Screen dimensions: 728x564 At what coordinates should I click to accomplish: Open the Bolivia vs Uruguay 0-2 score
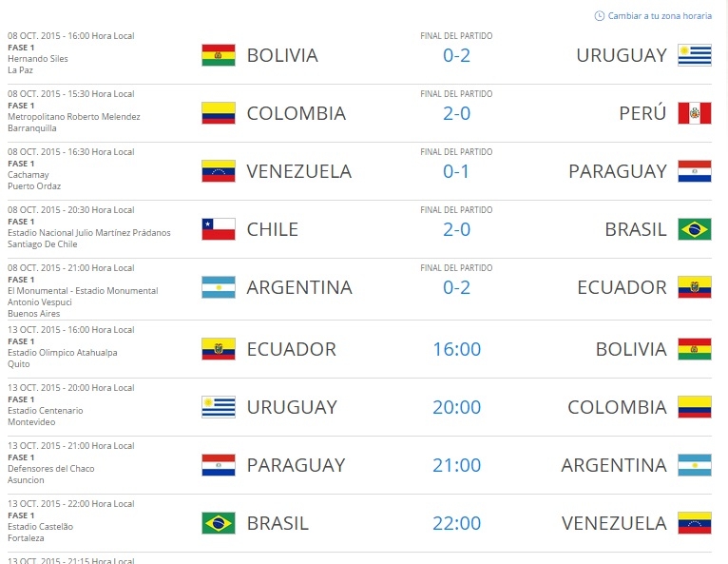click(x=456, y=55)
